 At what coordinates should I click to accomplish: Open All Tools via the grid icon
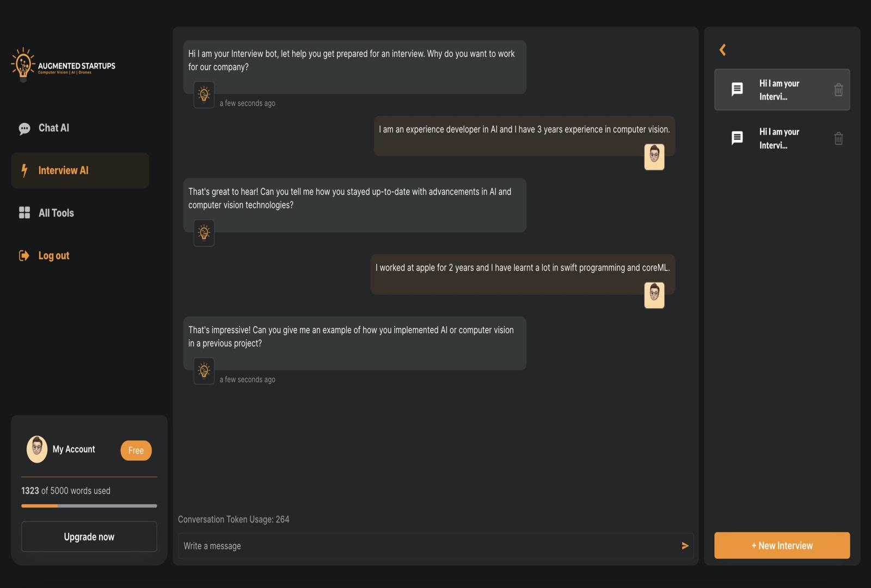24,213
